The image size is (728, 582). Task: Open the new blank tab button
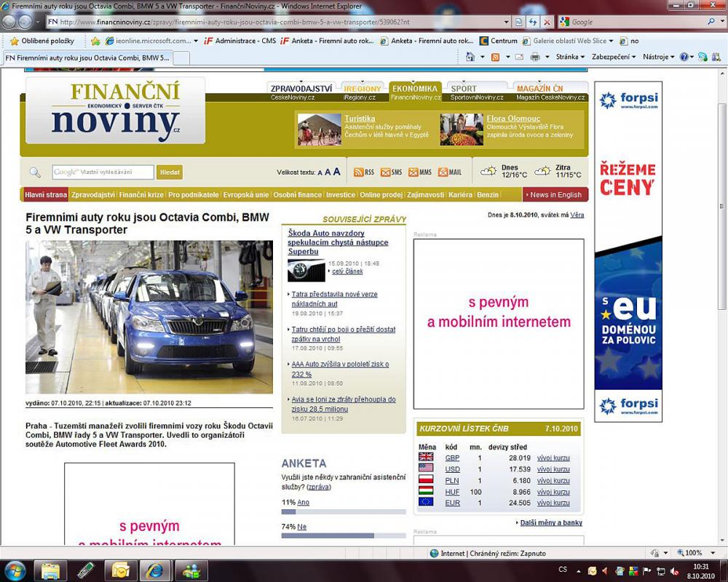181,58
